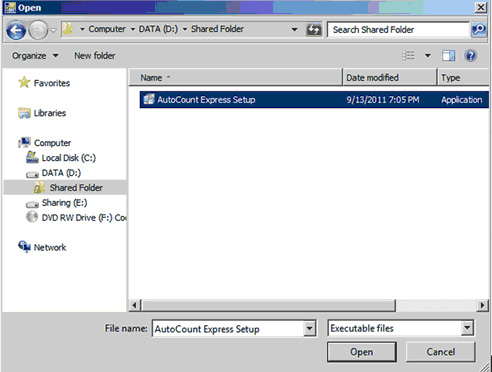
Task: Open Favorites in the navigation pane
Action: 52,83
